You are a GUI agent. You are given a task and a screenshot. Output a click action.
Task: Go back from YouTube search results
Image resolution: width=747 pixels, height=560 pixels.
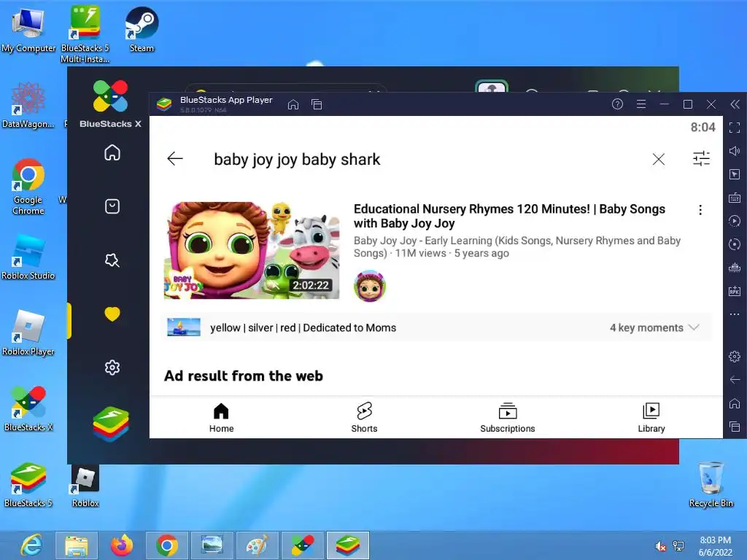coord(175,158)
